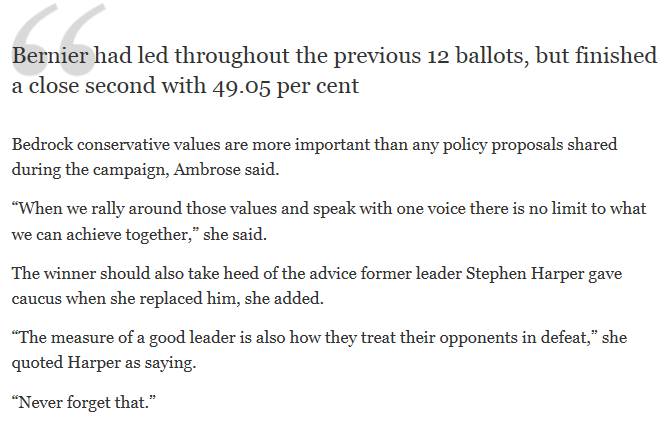Image resolution: width=670 pixels, height=432 pixels.
Task: Click 'caucus when she replaced him' line
Action: [x=168, y=299]
